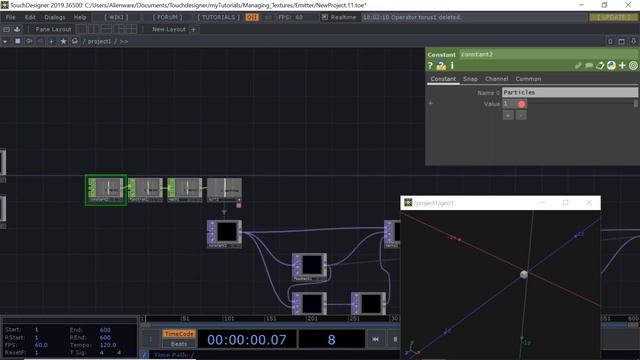This screenshot has height=360, width=640.
Task: Select the single-pane layout icon
Action: 81,29
